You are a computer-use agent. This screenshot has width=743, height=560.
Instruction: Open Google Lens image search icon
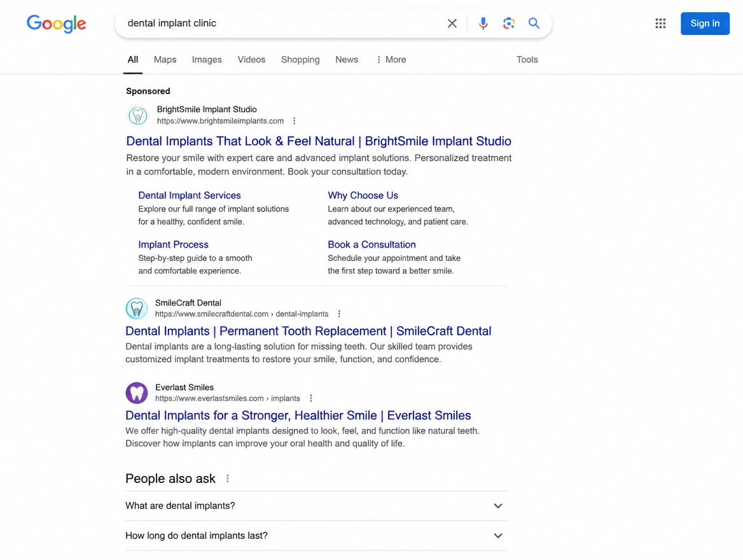(x=508, y=24)
